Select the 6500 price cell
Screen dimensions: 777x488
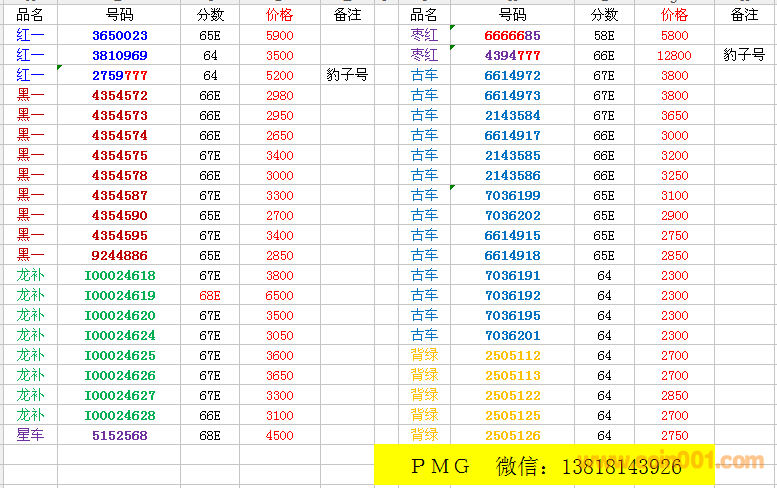280,295
